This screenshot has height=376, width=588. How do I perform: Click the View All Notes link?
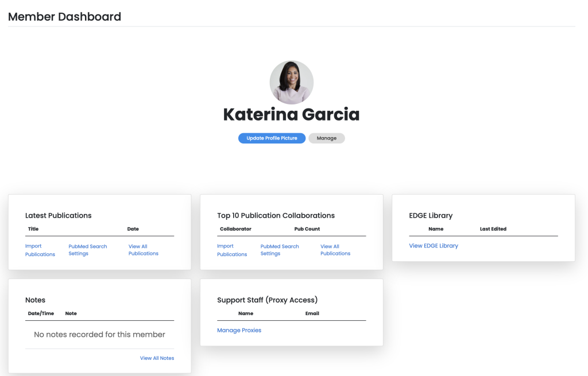(157, 358)
